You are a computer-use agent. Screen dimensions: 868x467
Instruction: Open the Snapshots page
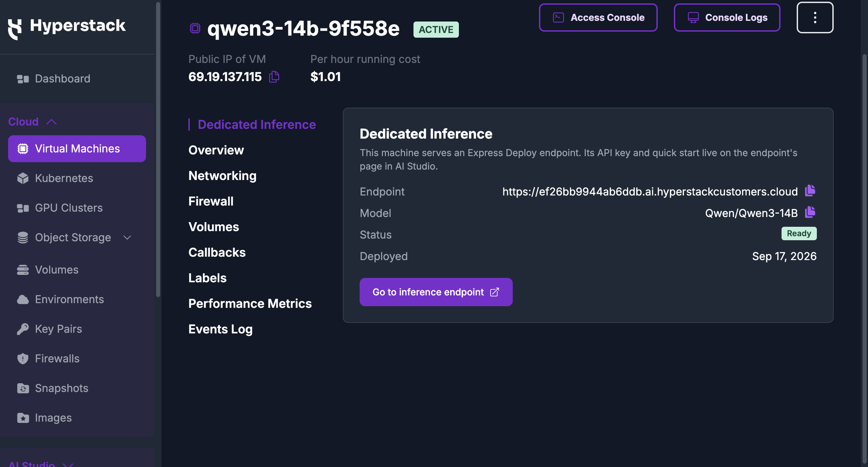(77, 389)
